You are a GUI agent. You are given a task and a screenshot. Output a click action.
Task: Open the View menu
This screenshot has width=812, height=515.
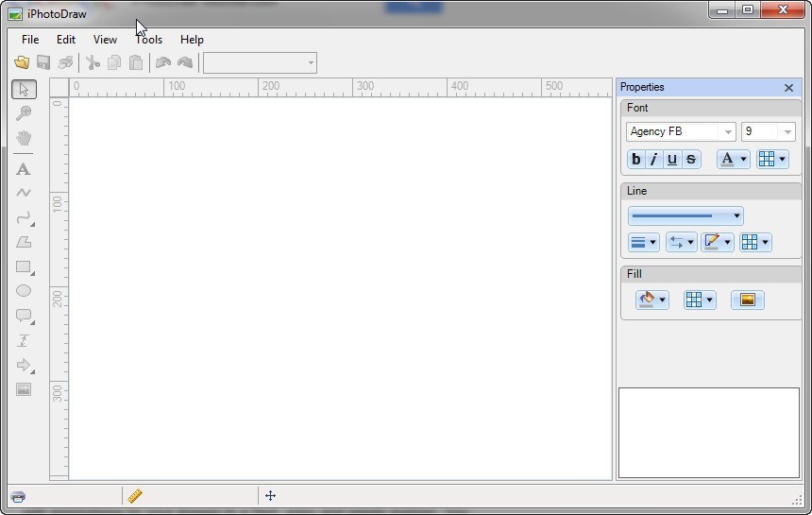click(x=105, y=40)
